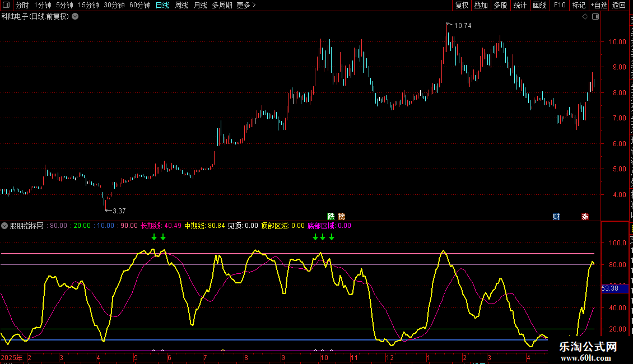Image resolution: width=633 pixels, height=364 pixels.
Task: Activate the 画线 drawing tool button
Action: 540,5
